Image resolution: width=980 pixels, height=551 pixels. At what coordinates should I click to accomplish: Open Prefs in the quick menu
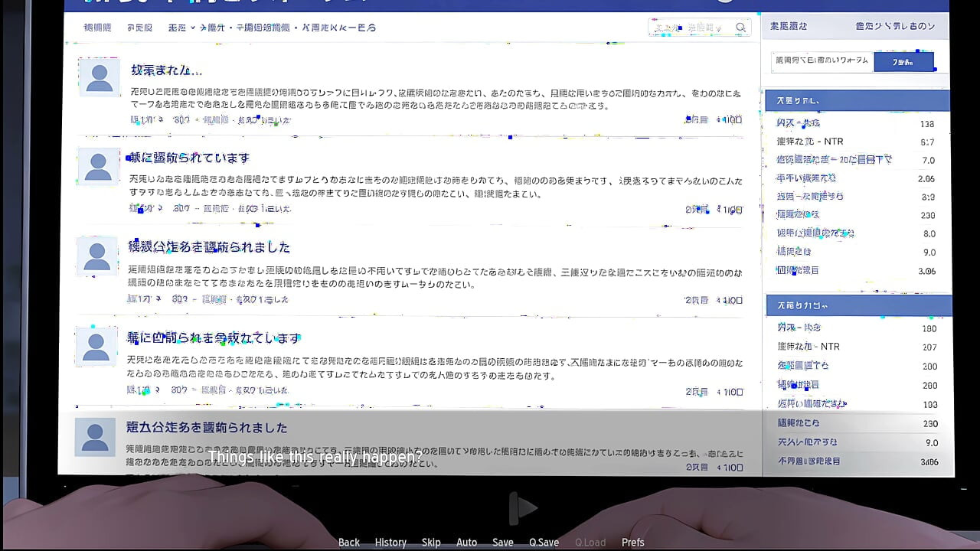pyautogui.click(x=633, y=542)
